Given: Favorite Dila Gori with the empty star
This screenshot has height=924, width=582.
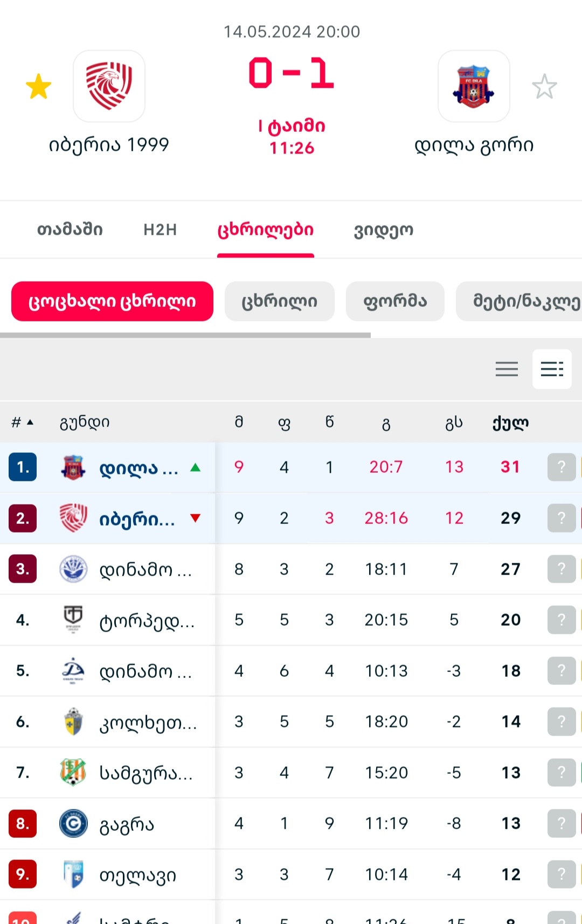Looking at the screenshot, I should [x=544, y=87].
